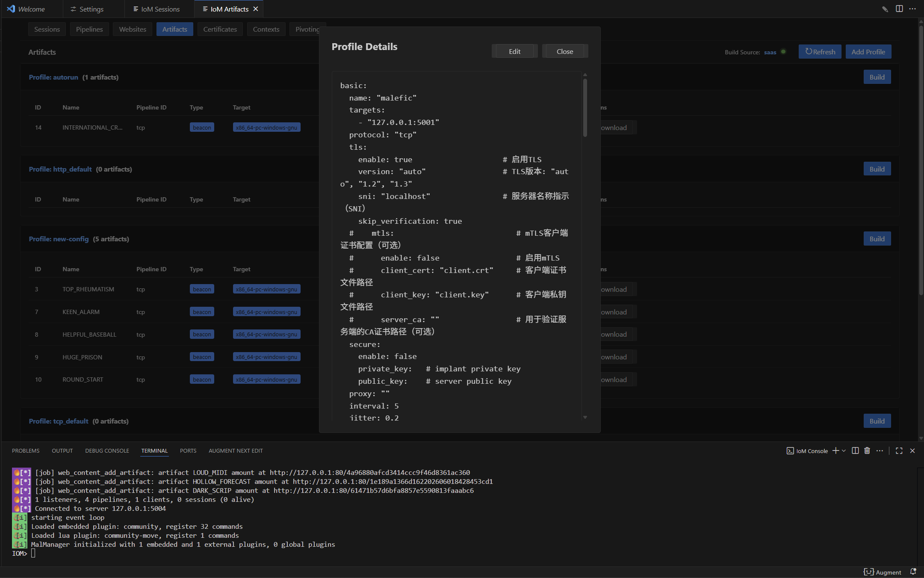Show the PORTS panel tab

(188, 451)
